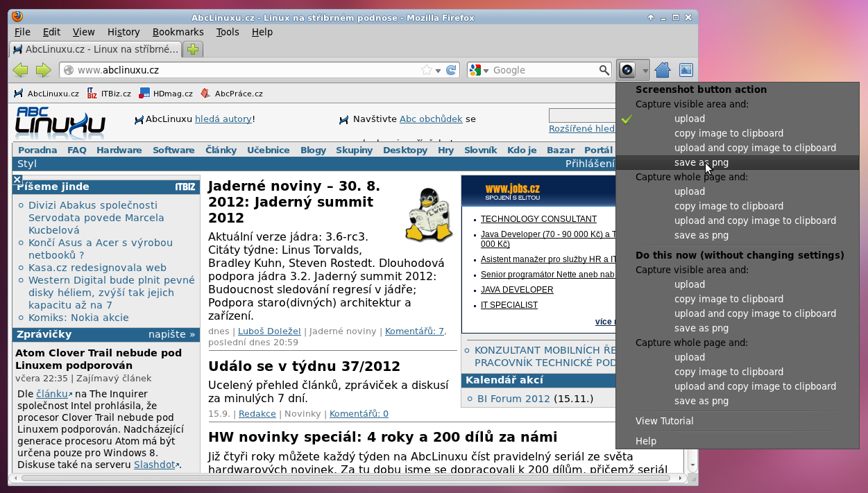Open a new tab with the plus icon
The image size is (868, 493).
point(193,49)
